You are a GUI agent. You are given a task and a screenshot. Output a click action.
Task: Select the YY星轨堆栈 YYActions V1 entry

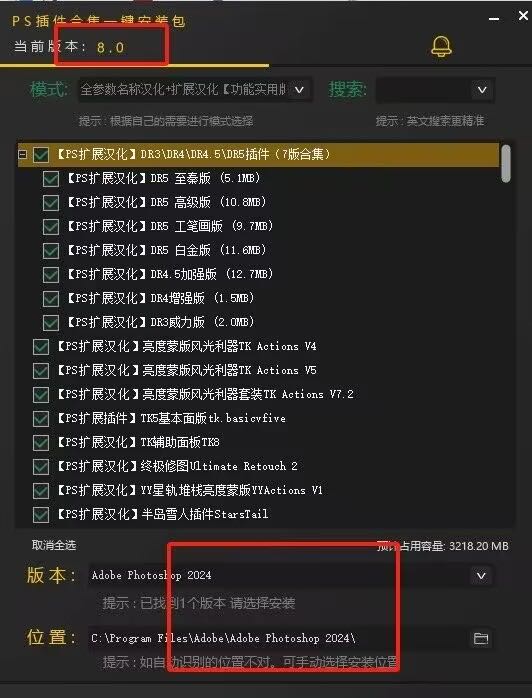(x=190, y=490)
